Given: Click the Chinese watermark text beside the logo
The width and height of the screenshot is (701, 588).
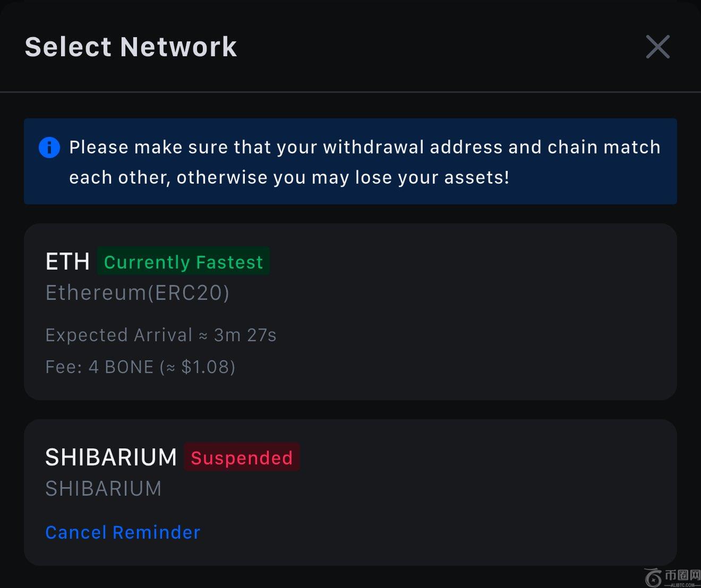Looking at the screenshot, I should click(682, 575).
